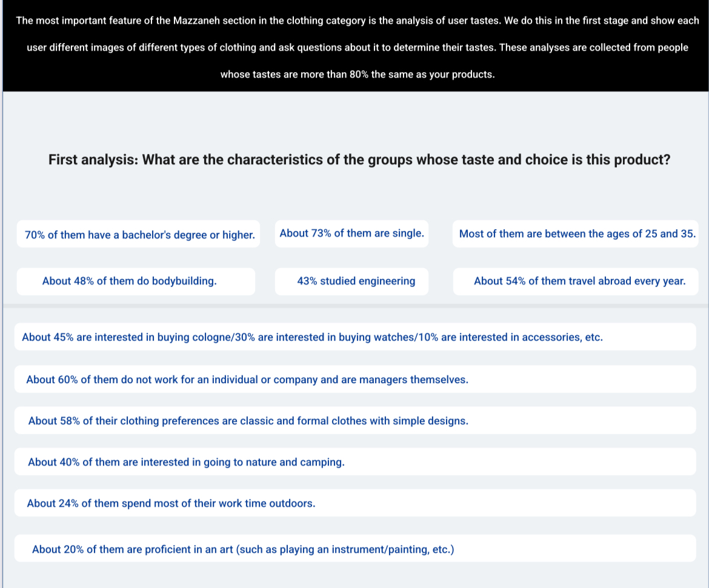Click the banner line mentioning Mazzaneh section
Image resolution: width=709 pixels, height=588 pixels.
[x=358, y=21]
